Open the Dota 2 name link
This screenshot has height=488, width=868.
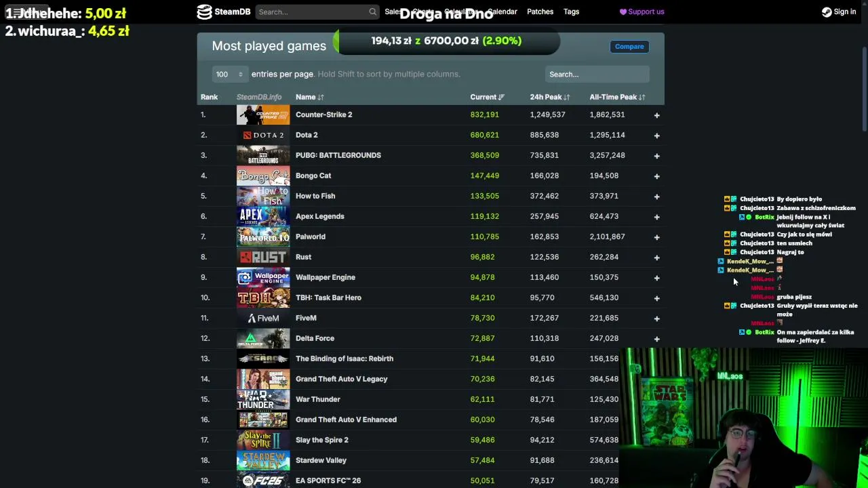point(307,135)
